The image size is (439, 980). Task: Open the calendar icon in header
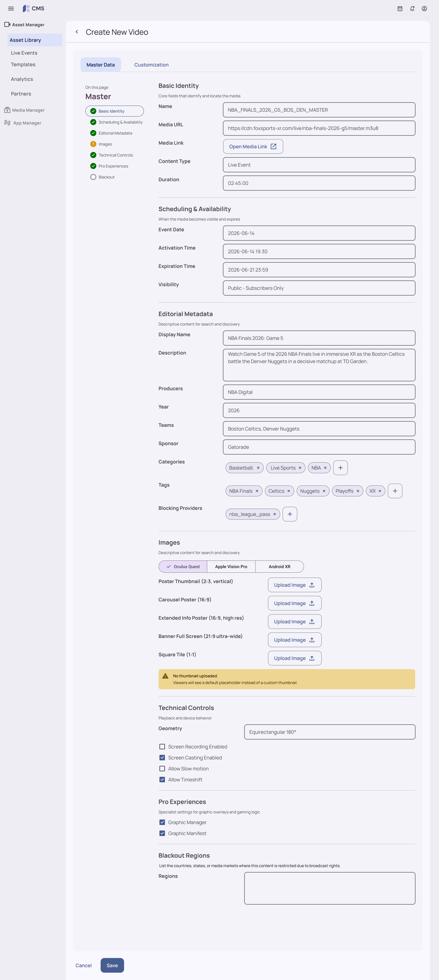[400, 8]
